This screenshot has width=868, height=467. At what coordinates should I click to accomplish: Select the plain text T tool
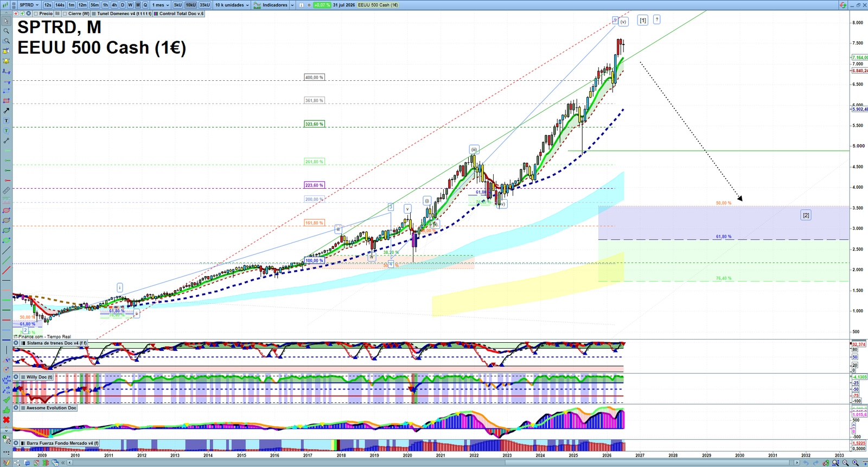(7, 121)
